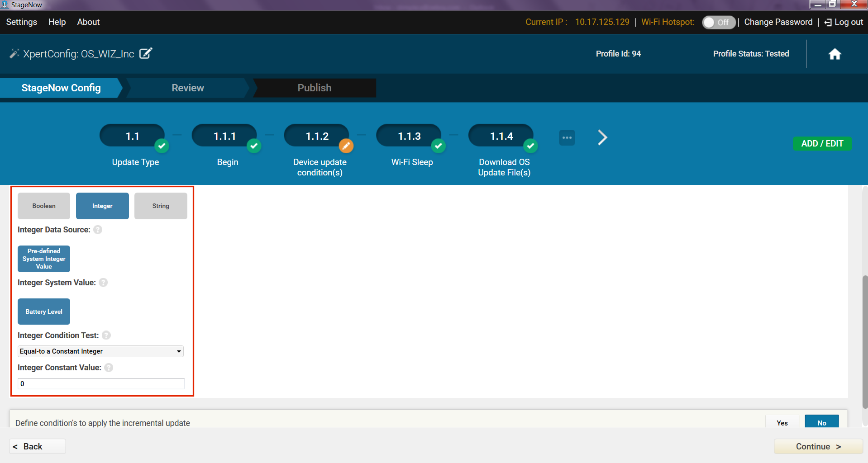The image size is (868, 463).
Task: Switch to the Review tab
Action: click(x=187, y=88)
